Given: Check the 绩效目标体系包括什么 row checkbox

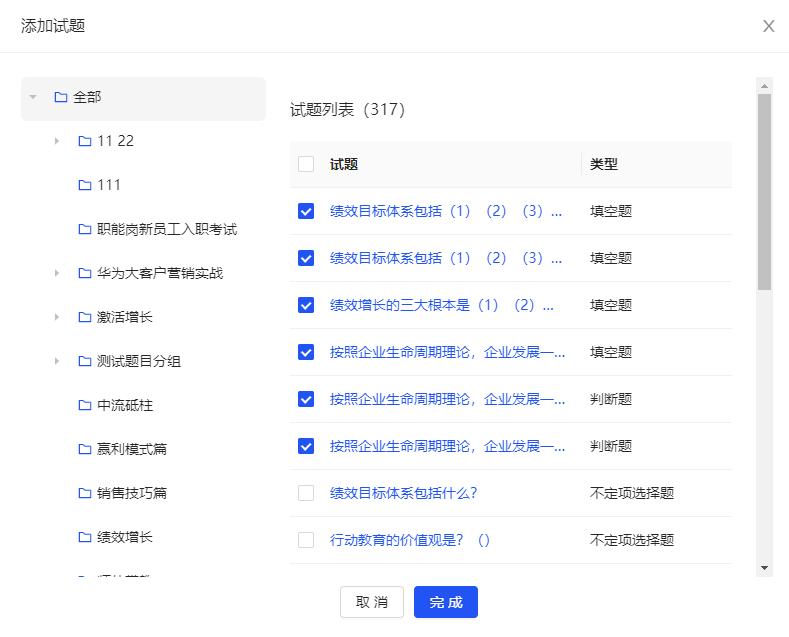Looking at the screenshot, I should click(x=306, y=493).
